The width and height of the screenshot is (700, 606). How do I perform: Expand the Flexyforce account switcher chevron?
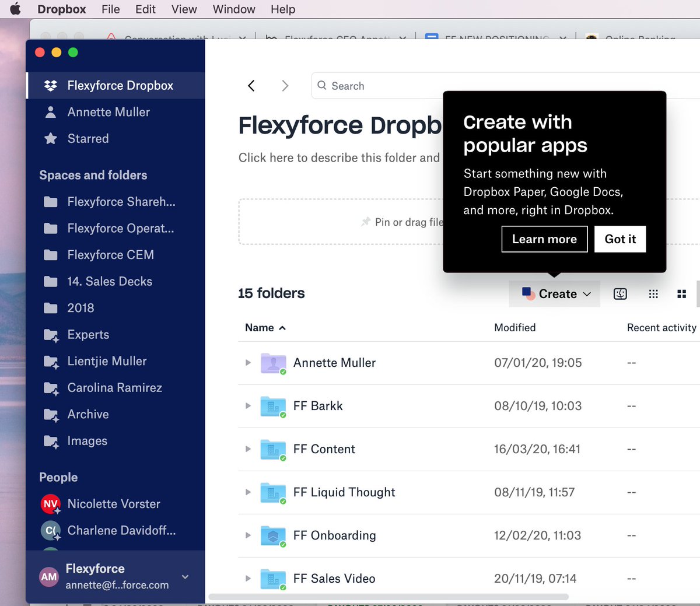point(185,577)
